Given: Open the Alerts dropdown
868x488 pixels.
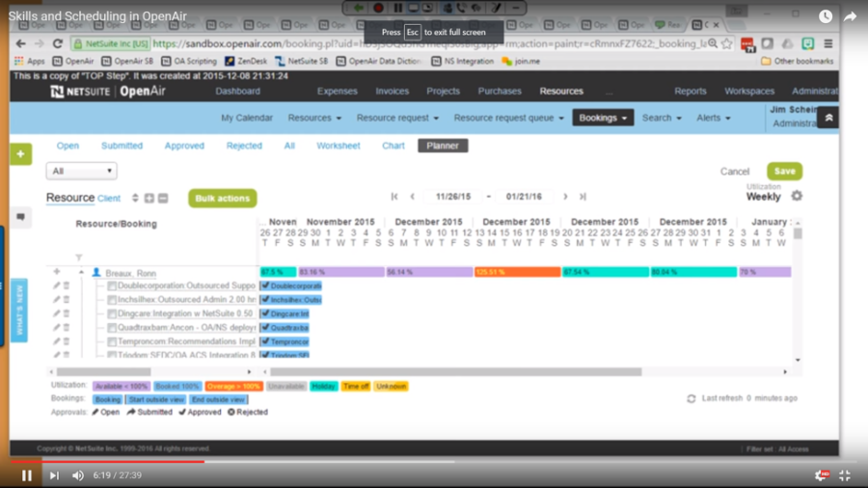Looking at the screenshot, I should [x=713, y=118].
